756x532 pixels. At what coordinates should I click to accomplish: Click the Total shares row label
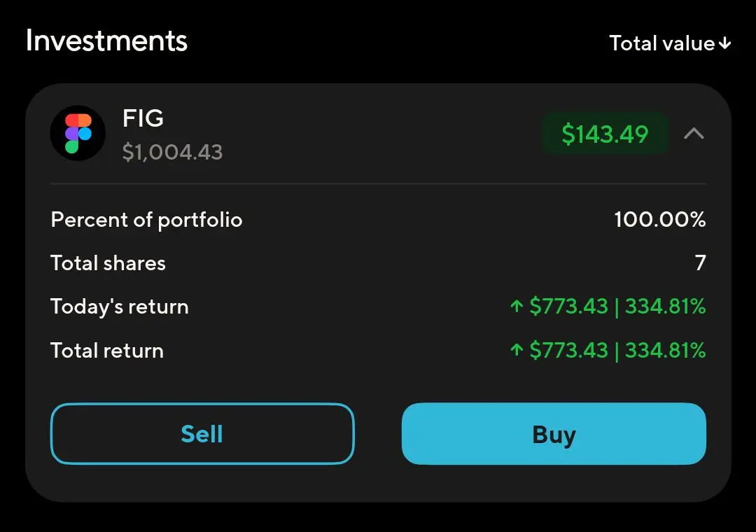pyautogui.click(x=108, y=263)
